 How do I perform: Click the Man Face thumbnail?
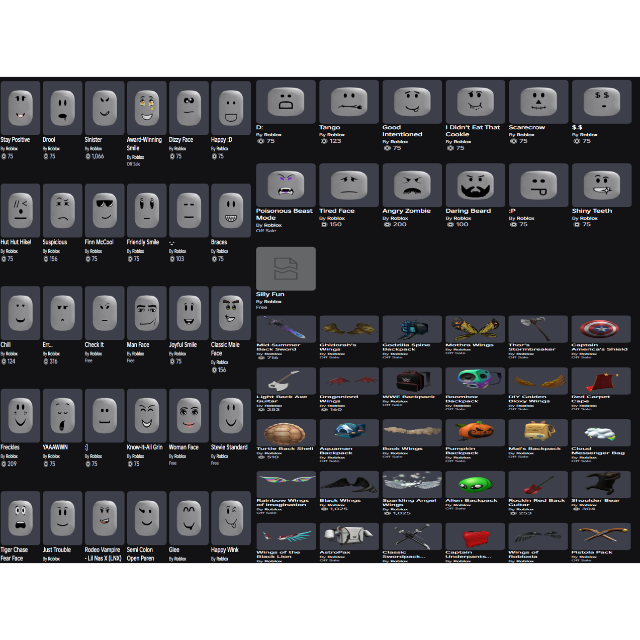[x=146, y=312]
